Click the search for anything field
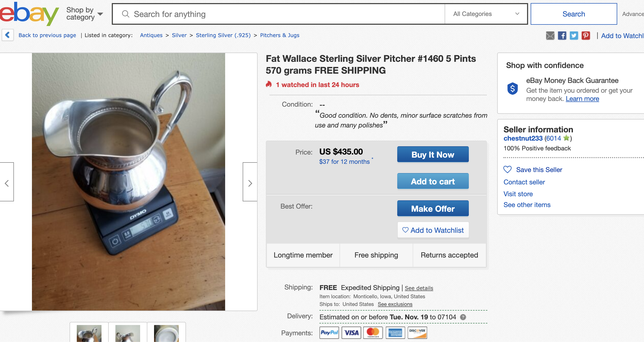This screenshot has height=342, width=644. tap(283, 14)
